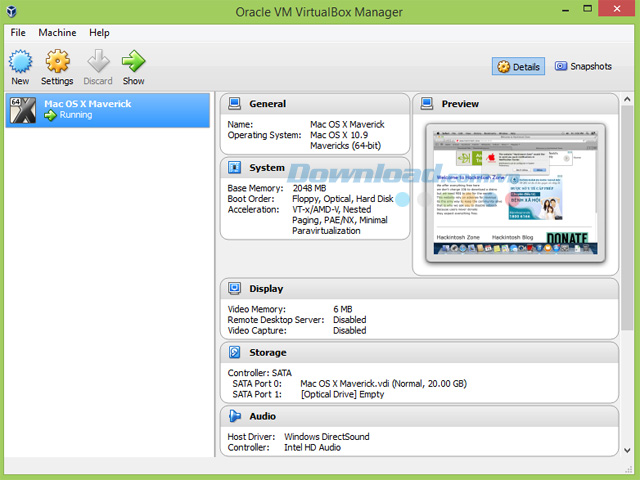Click the Storage section disk icon
Image resolution: width=640 pixels, height=480 pixels.
pyautogui.click(x=234, y=352)
